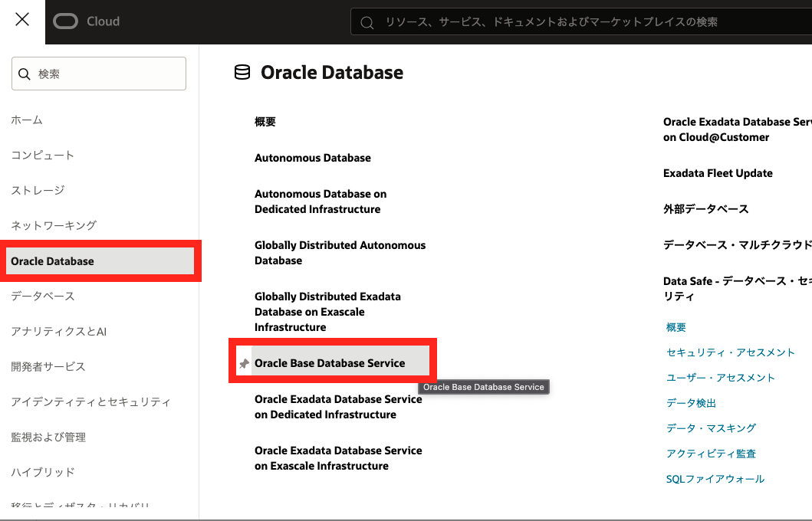Viewport: 812px width, 521px height.
Task: Open Oracle Base Database Service
Action: pyautogui.click(x=330, y=363)
